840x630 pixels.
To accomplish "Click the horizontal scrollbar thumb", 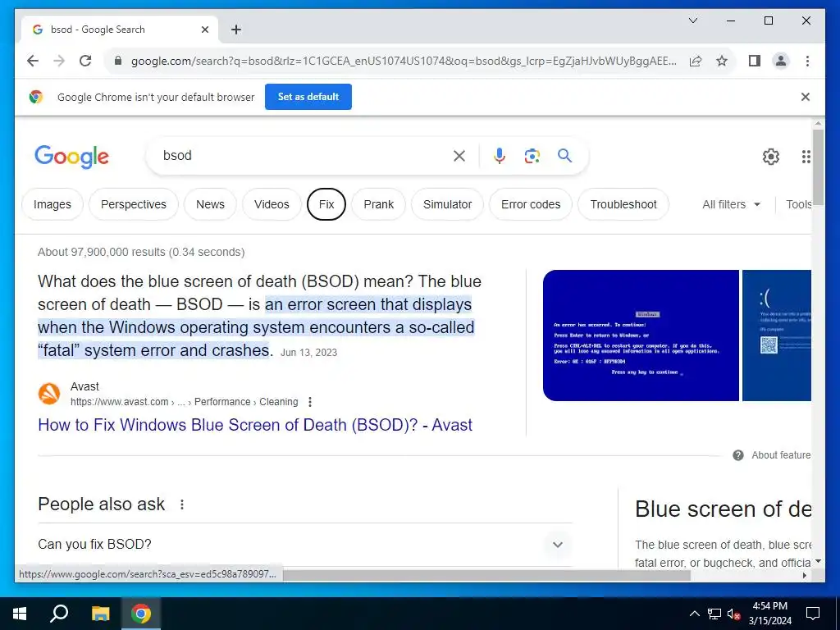I will (486, 575).
